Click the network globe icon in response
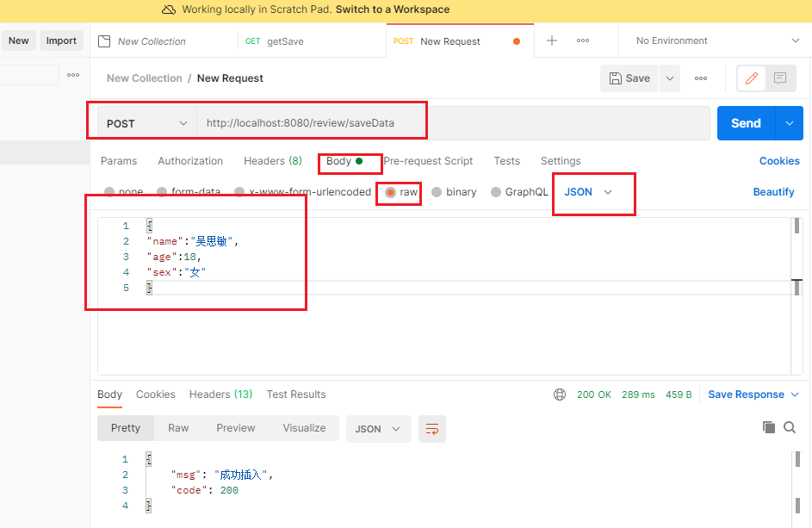812x528 pixels. (560, 394)
